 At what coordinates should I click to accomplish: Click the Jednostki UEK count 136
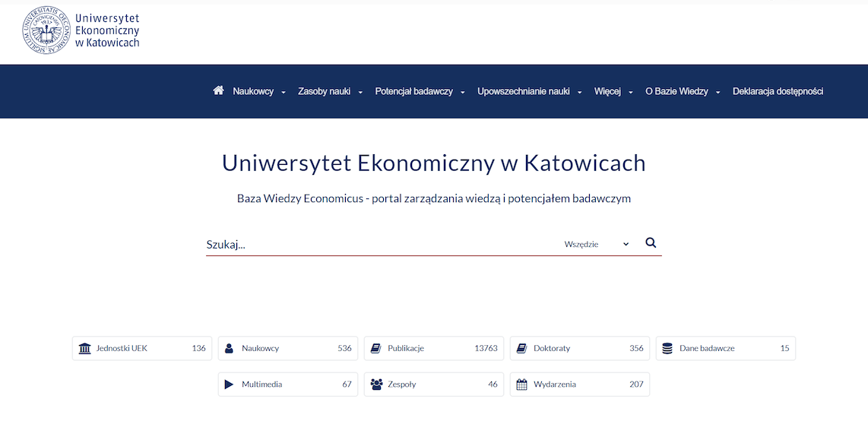click(x=198, y=349)
